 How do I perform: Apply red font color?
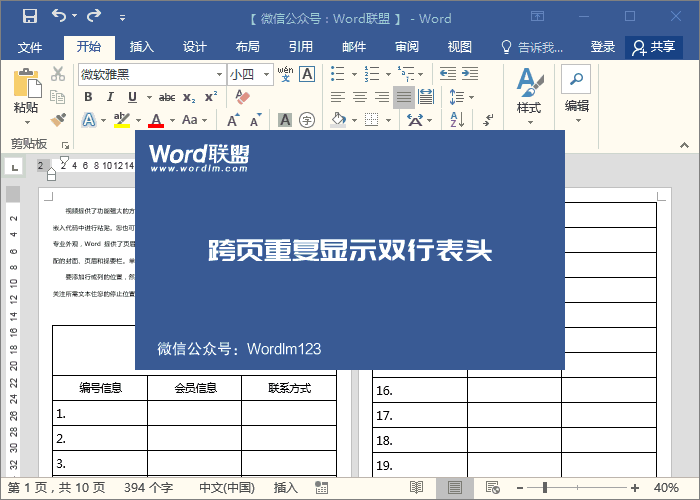[x=156, y=120]
